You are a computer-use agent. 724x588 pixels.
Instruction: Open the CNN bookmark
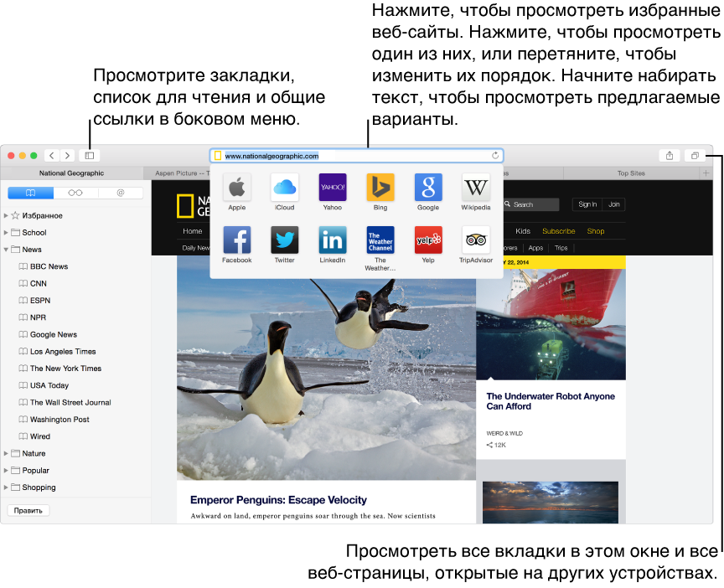pos(33,284)
